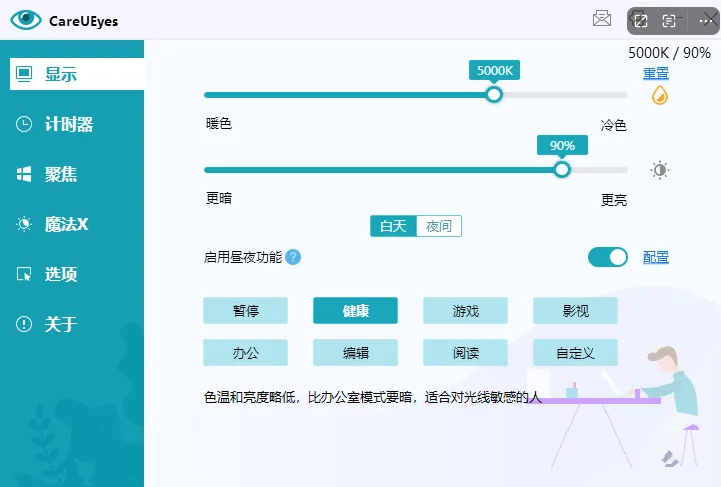The image size is (721, 487).
Task: Click the brightness sun icon
Action: (x=660, y=170)
